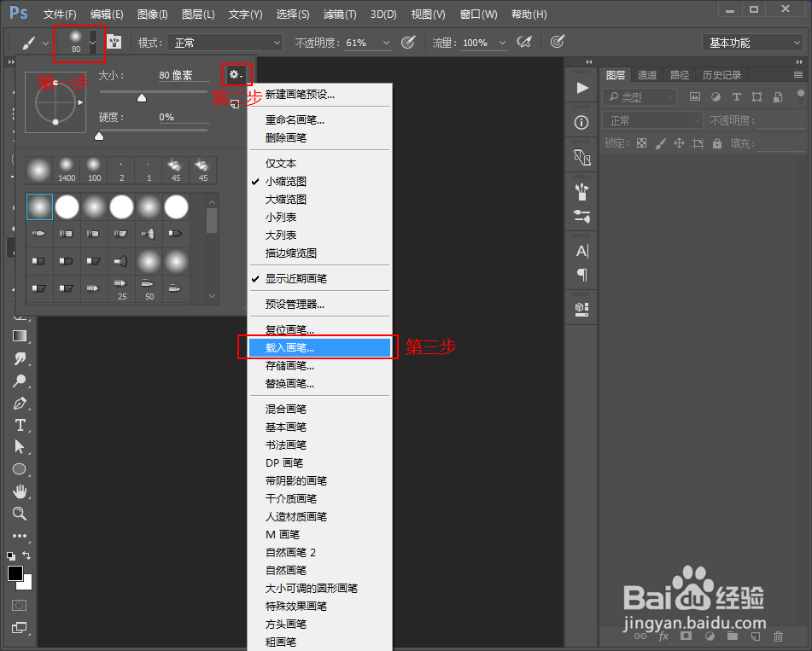Click the black foreground color swatch

(x=15, y=573)
